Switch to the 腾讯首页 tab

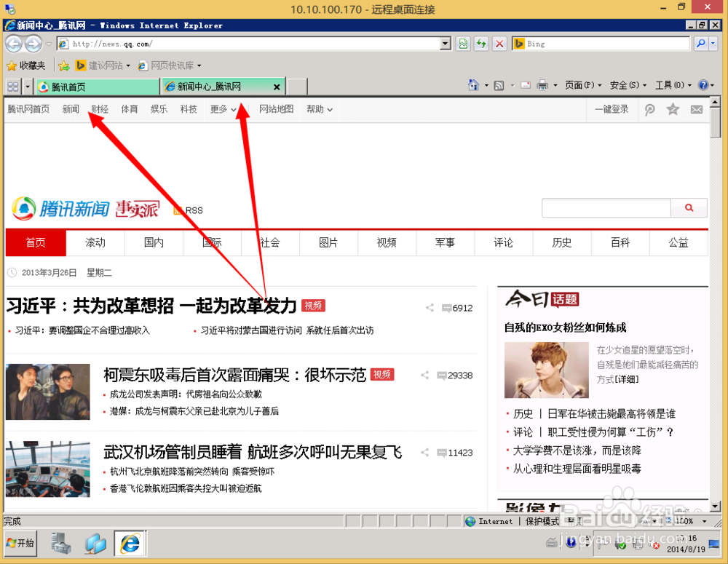tap(98, 87)
